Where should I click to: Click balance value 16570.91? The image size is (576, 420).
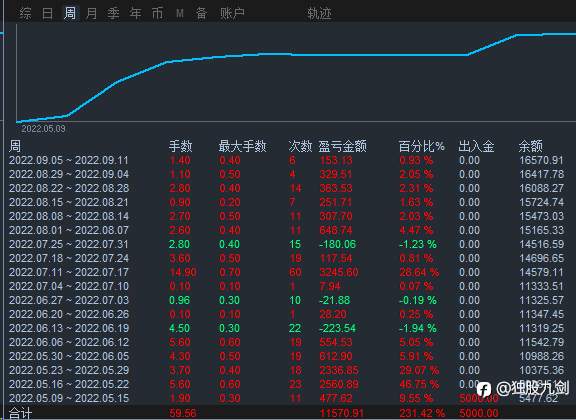(x=541, y=160)
